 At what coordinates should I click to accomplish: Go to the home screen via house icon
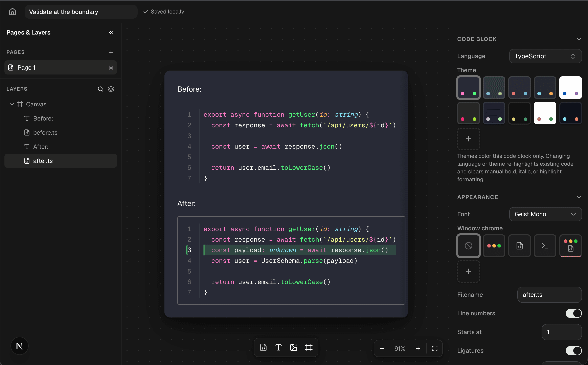point(12,12)
